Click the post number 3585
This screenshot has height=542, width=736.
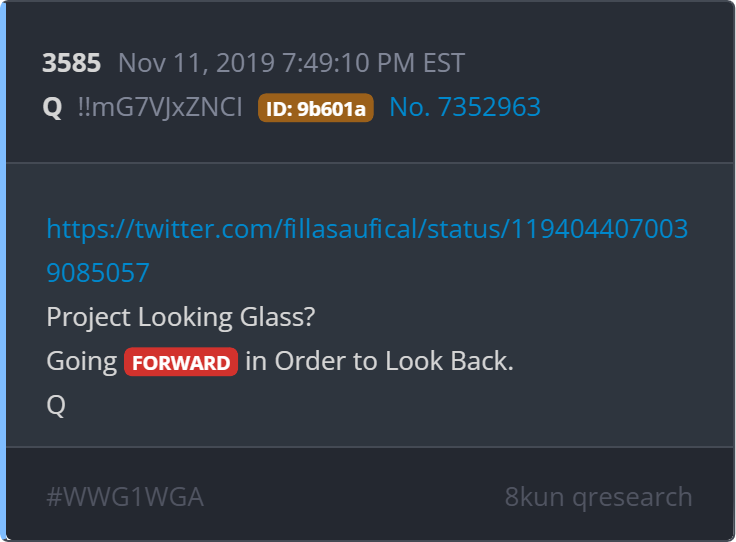pyautogui.click(x=71, y=62)
